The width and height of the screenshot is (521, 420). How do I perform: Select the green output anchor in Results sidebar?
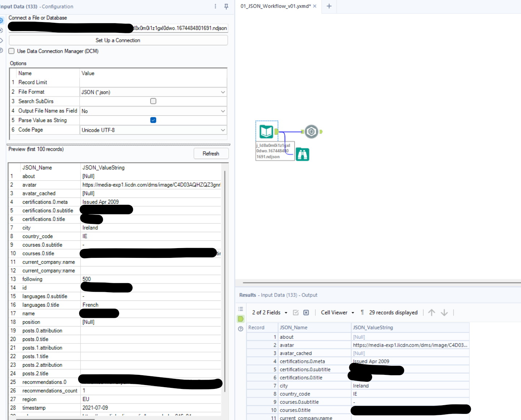tap(241, 319)
